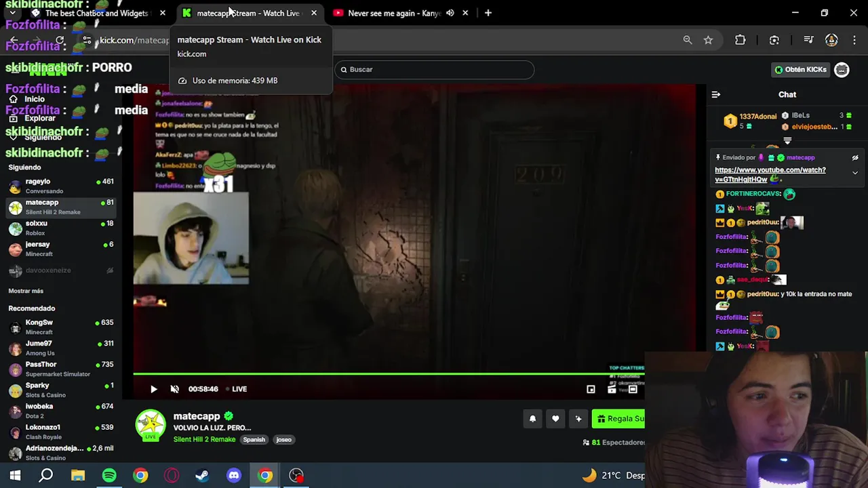The height and width of the screenshot is (488, 868).
Task: Open Windows taskbar search
Action: tap(46, 475)
